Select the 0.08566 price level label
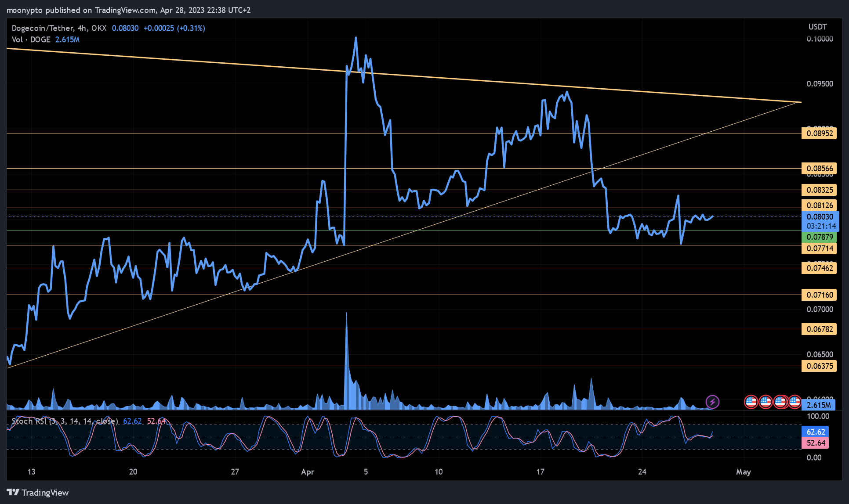 click(819, 168)
